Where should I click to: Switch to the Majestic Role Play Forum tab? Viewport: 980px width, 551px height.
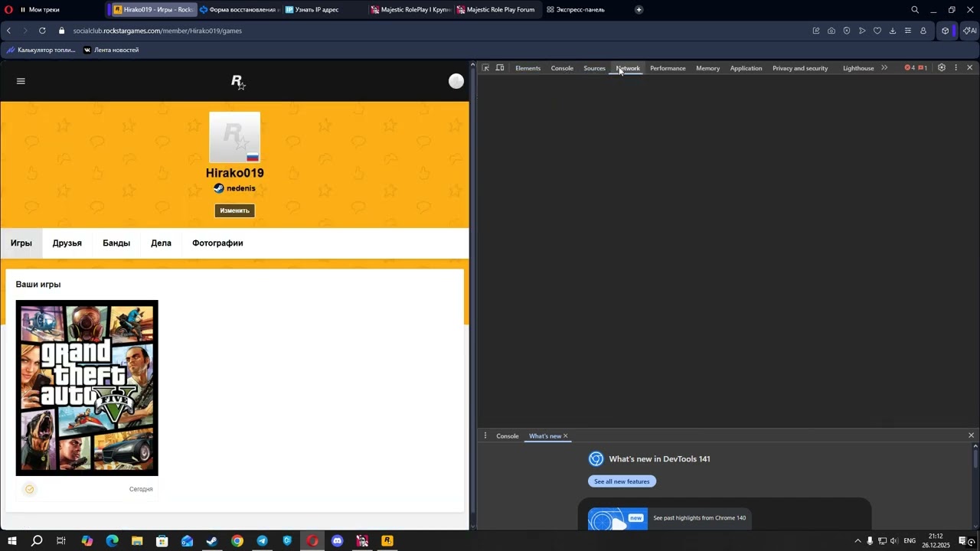pyautogui.click(x=497, y=10)
